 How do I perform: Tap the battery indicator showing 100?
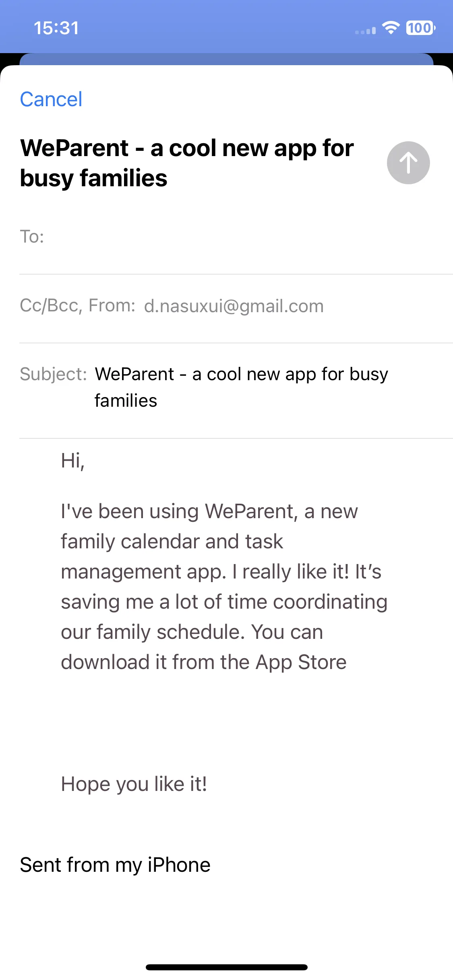420,28
